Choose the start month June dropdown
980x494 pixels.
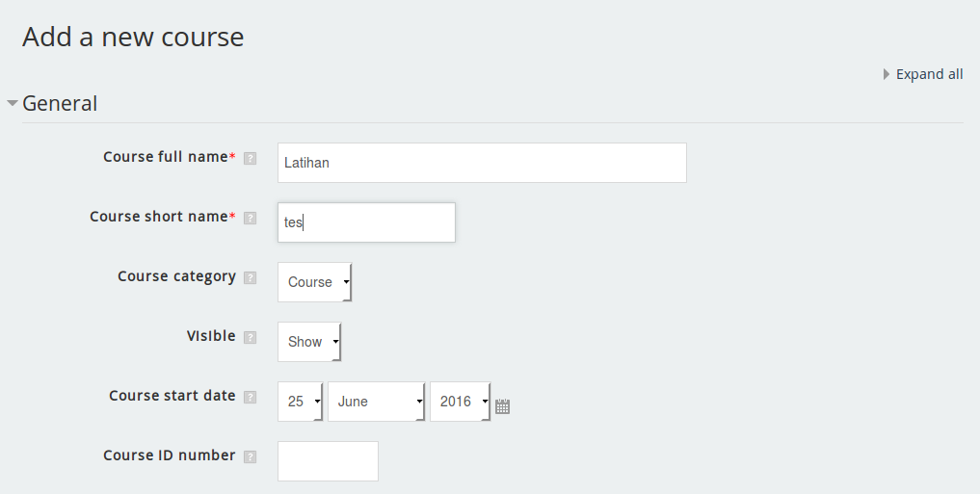coord(376,402)
